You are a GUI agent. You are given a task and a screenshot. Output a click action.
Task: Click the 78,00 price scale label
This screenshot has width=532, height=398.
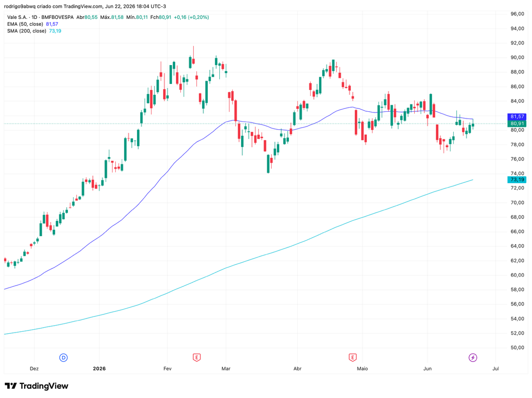point(517,144)
